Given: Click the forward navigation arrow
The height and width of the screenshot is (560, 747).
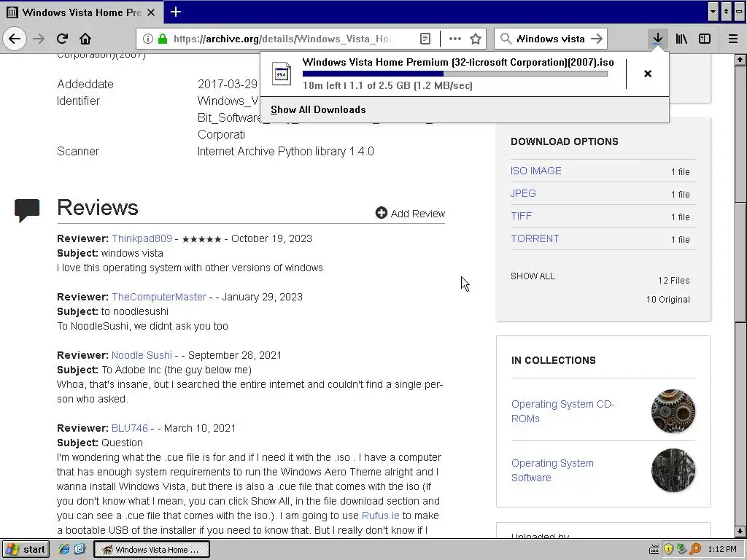Looking at the screenshot, I should [x=39, y=39].
